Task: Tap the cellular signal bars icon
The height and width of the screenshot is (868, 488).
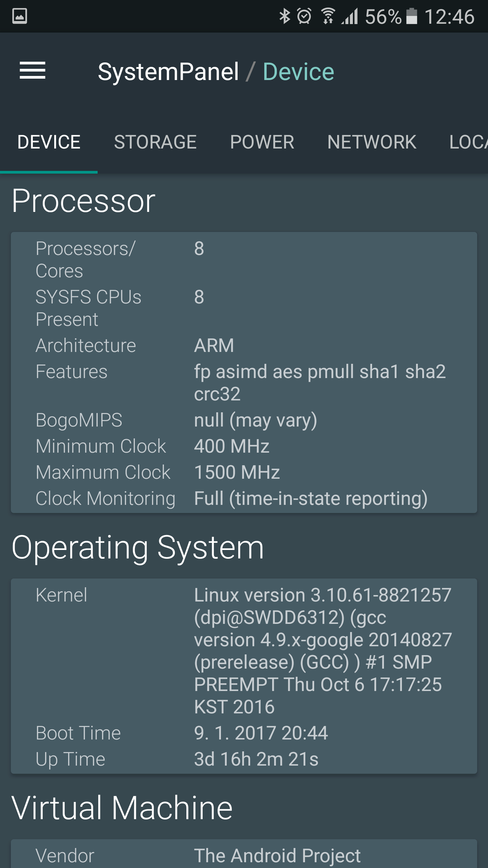Action: (349, 16)
